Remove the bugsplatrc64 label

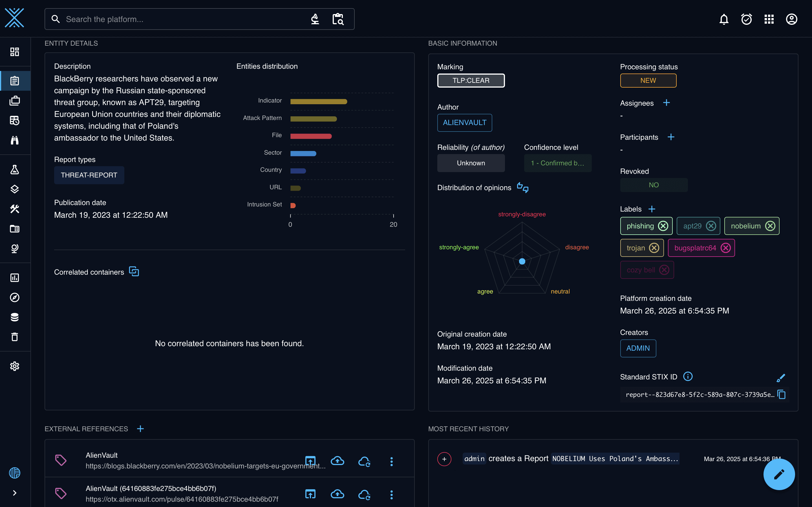[725, 248]
